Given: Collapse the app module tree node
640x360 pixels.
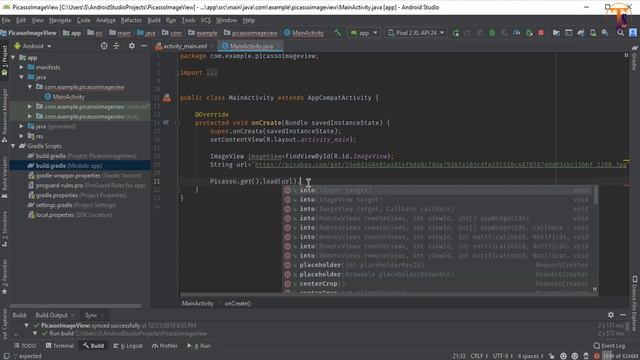Looking at the screenshot, I should pyautogui.click(x=13, y=58).
